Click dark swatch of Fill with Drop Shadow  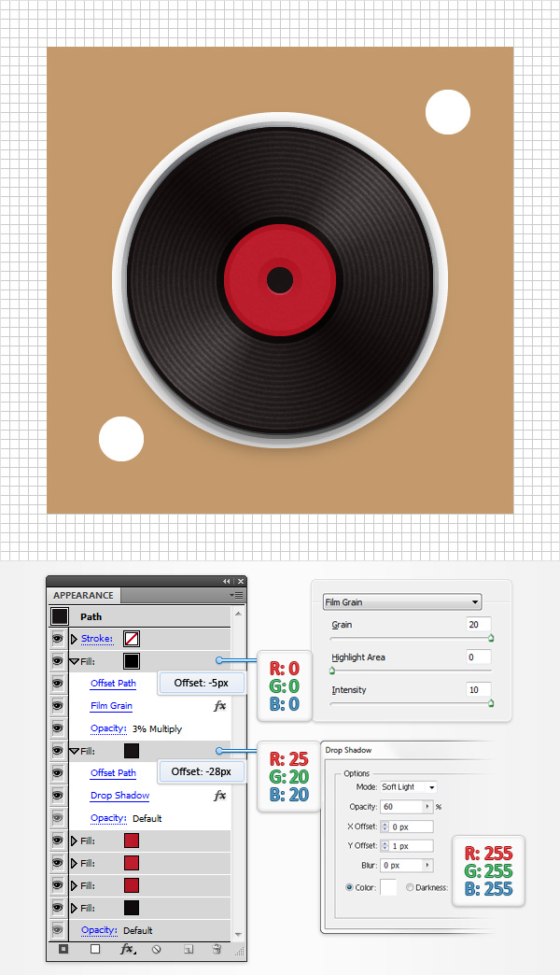[132, 751]
